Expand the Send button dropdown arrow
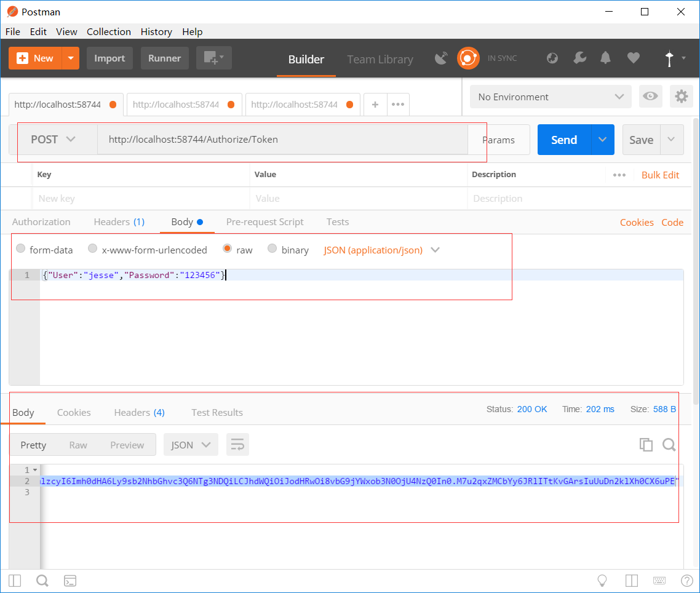This screenshot has width=700, height=593. (602, 139)
